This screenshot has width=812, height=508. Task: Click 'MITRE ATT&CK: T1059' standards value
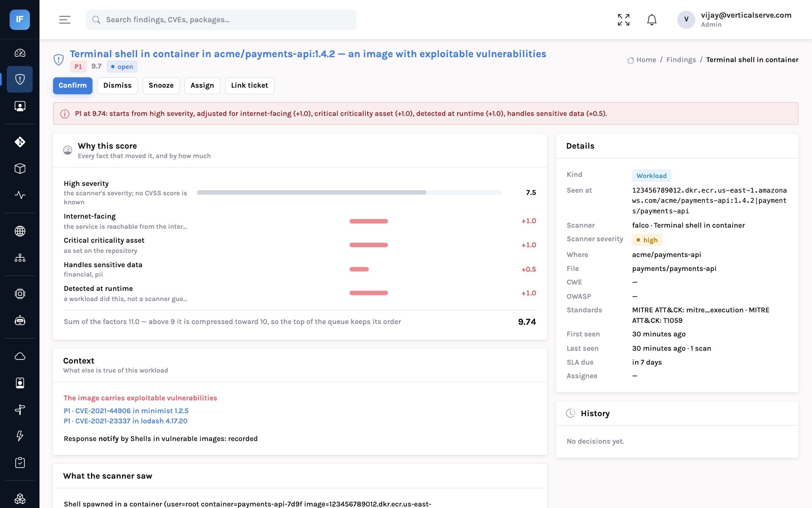pyautogui.click(x=657, y=321)
